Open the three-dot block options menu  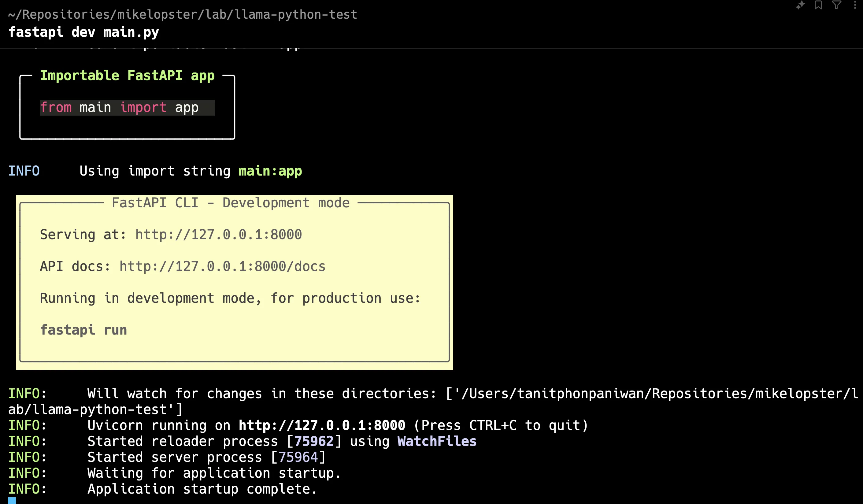point(855,5)
